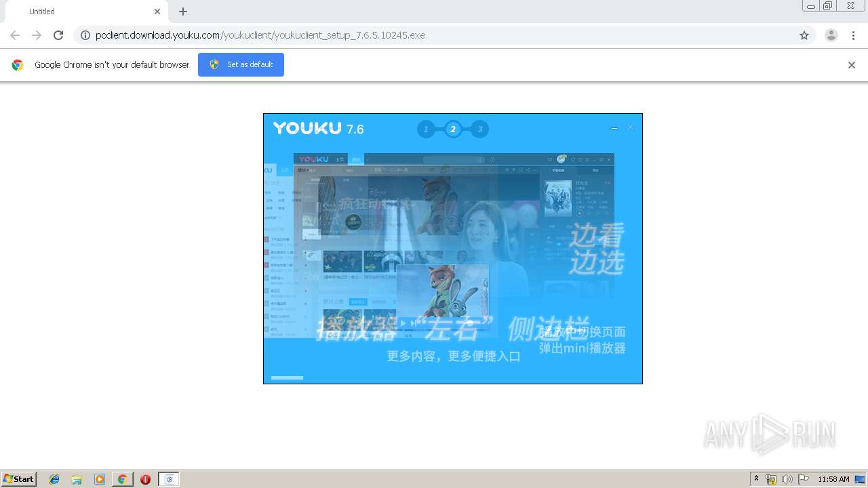The height and width of the screenshot is (488, 868).
Task: Open Windows Media Player from taskbar
Action: click(x=100, y=479)
